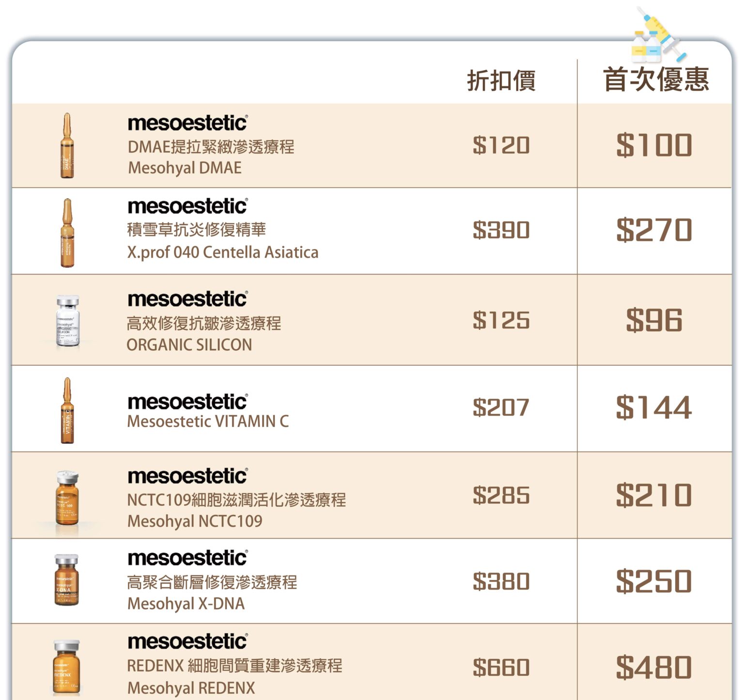The image size is (744, 700).
Task: Click the mesoestetic logo in the first row
Action: click(x=188, y=123)
